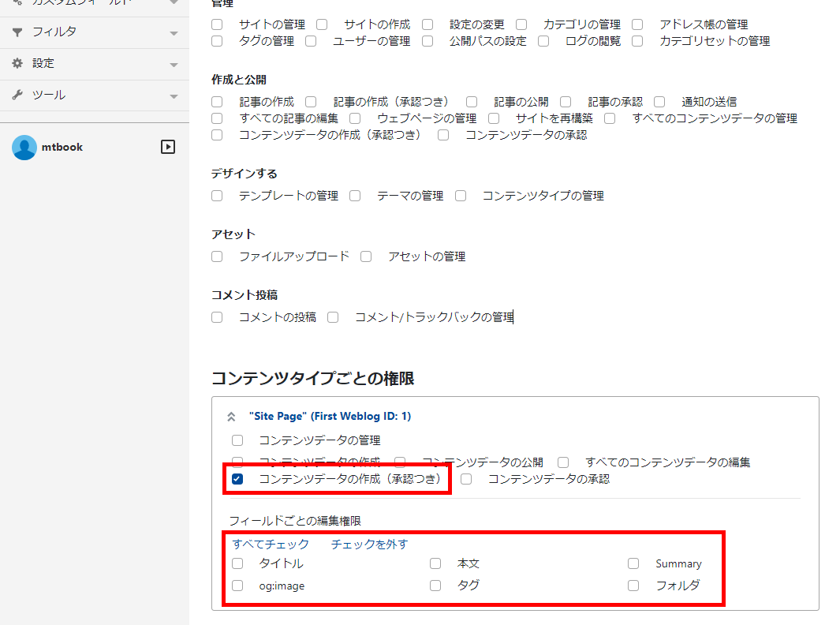Tick the アセットの管理 checkbox

click(x=366, y=256)
